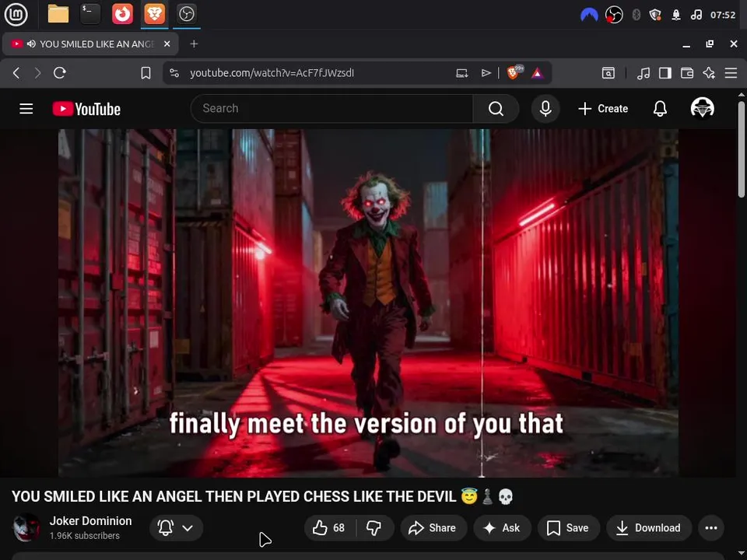Click the page vertical scrollbar
This screenshot has height=560, width=747.
[742, 149]
